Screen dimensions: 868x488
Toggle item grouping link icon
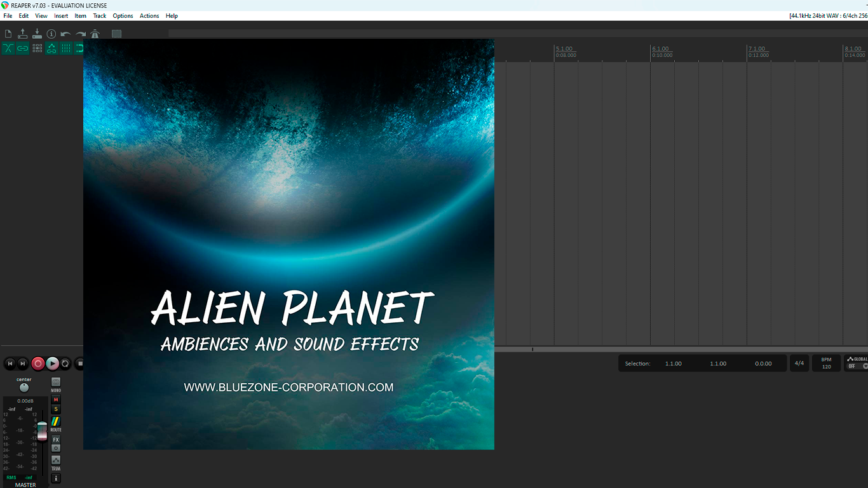click(x=23, y=48)
